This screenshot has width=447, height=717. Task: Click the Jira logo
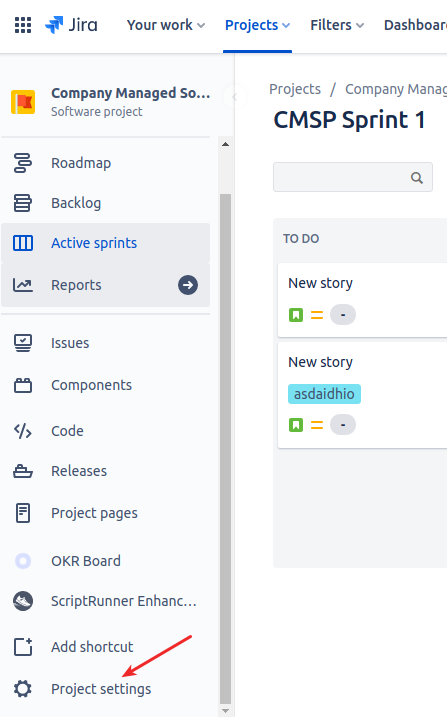pos(71,25)
